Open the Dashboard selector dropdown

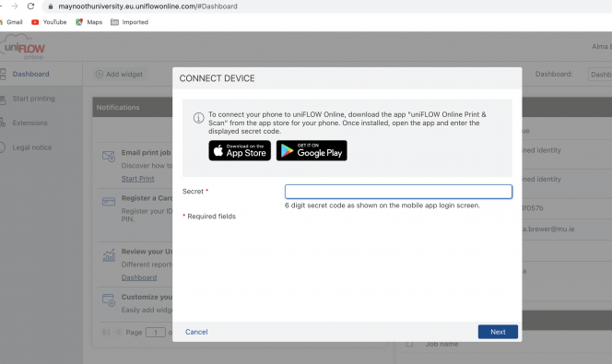(600, 74)
